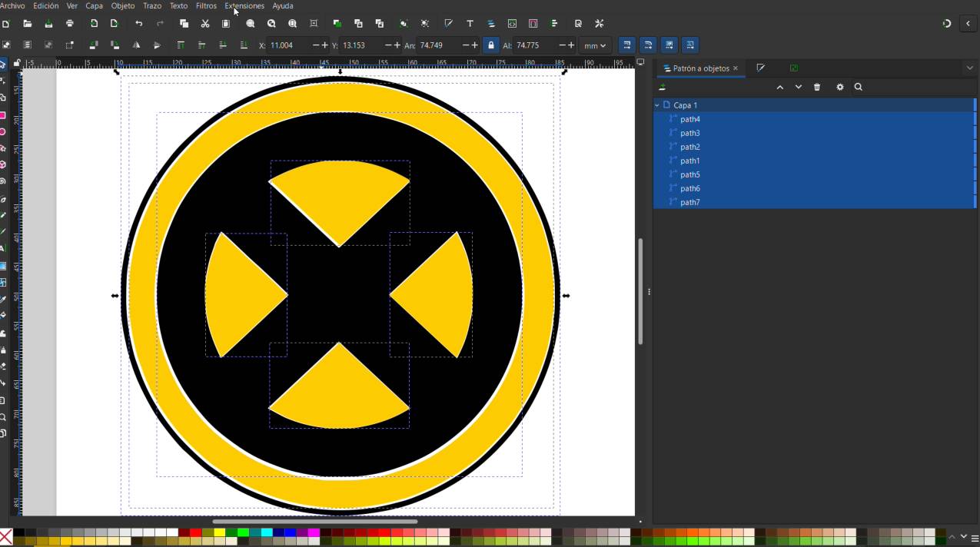Select the Gradient tool
Image resolution: width=980 pixels, height=547 pixels.
[x=3, y=266]
